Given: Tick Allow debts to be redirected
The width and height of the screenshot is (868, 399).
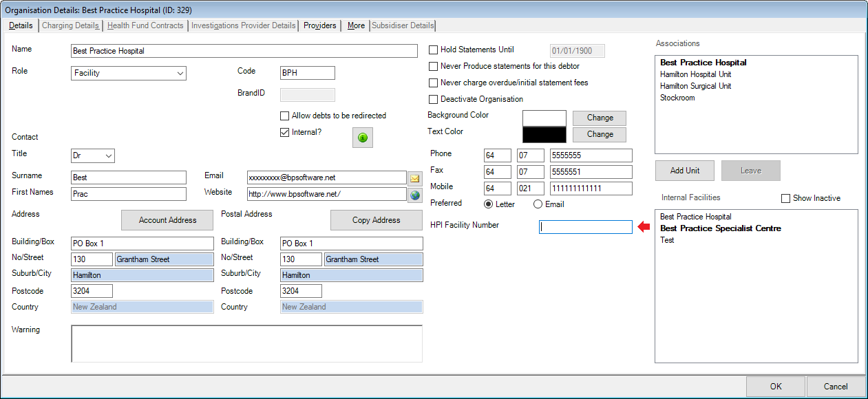Looking at the screenshot, I should point(285,116).
